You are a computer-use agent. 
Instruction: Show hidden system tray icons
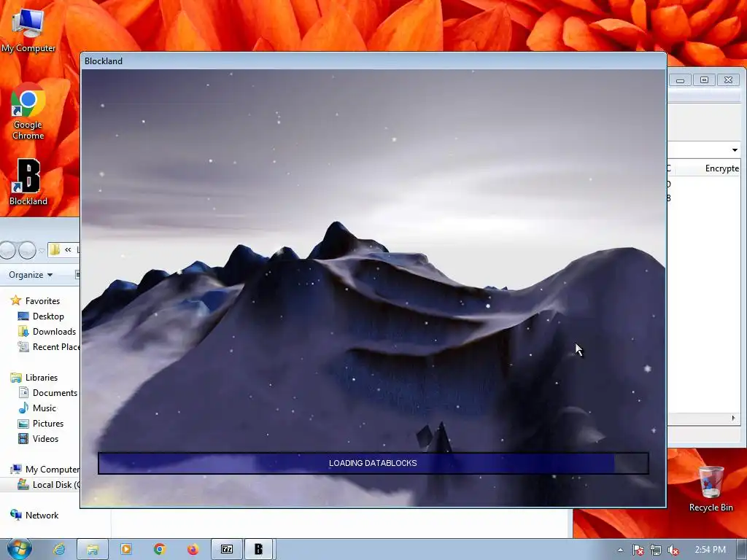pos(620,550)
